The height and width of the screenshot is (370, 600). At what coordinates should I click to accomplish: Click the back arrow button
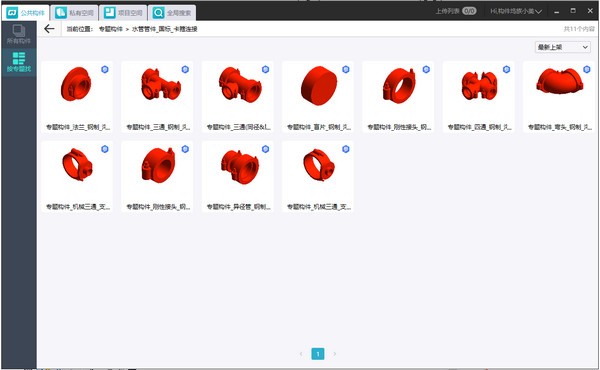pos(49,29)
